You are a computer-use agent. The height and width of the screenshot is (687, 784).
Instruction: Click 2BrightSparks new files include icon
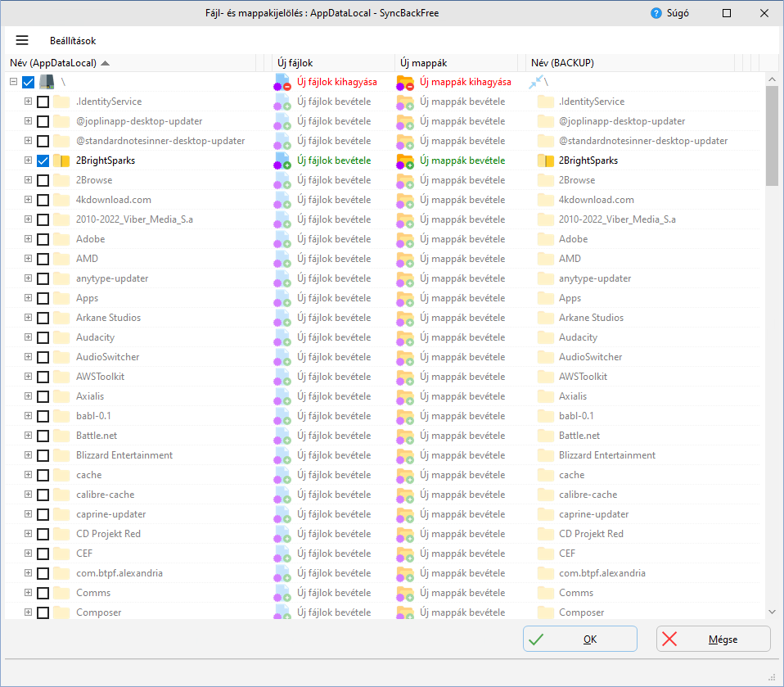[282, 160]
